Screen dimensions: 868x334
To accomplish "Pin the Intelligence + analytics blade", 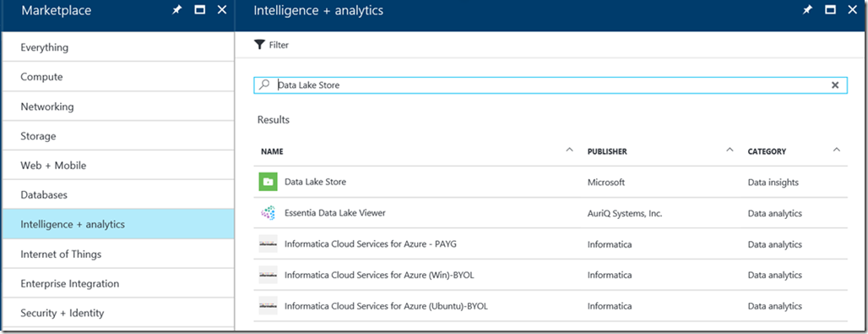I will pos(808,10).
